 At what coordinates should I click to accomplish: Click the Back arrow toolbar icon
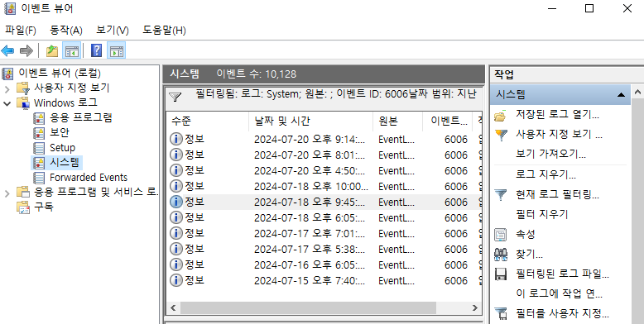7,51
